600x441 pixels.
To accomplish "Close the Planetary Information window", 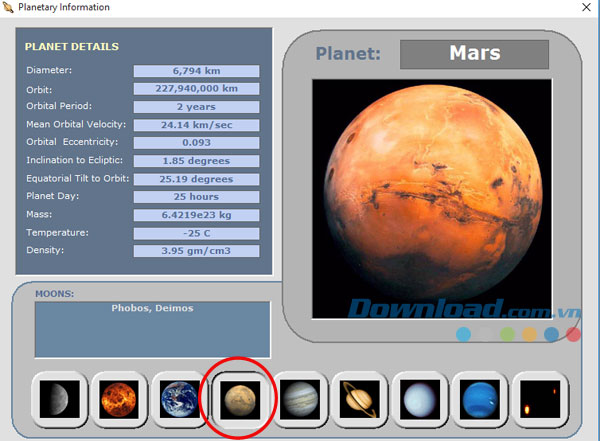I will tap(586, 7).
